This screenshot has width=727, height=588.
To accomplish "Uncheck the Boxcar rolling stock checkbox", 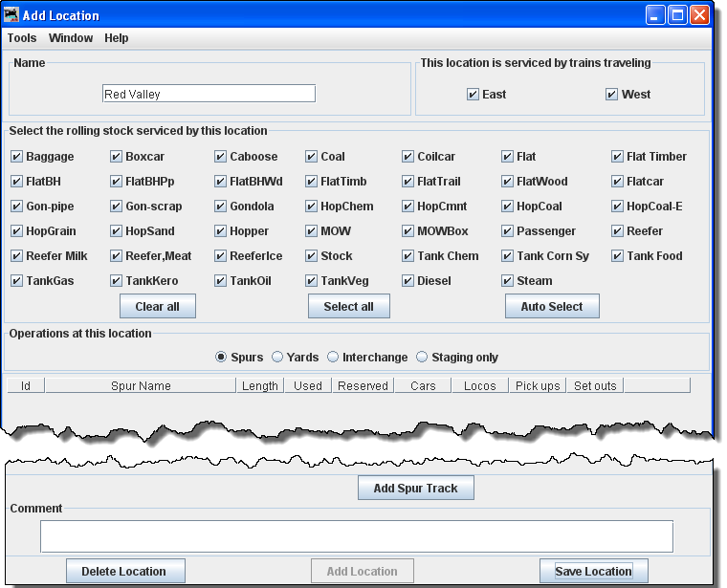I will [x=117, y=157].
